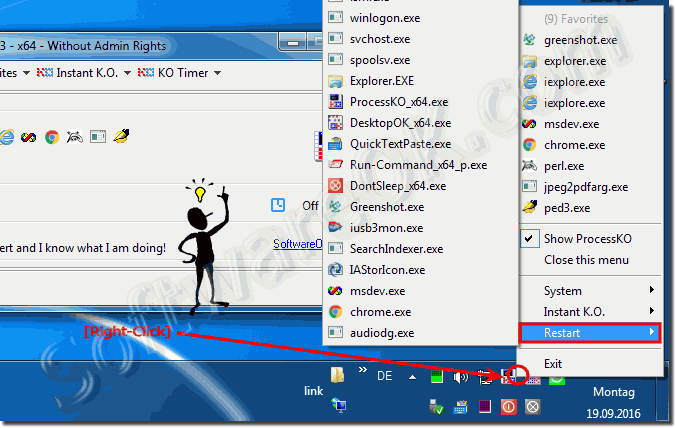Click the taskbar clock showing 19.09.2016
The width and height of the screenshot is (676, 428).
coord(613,403)
